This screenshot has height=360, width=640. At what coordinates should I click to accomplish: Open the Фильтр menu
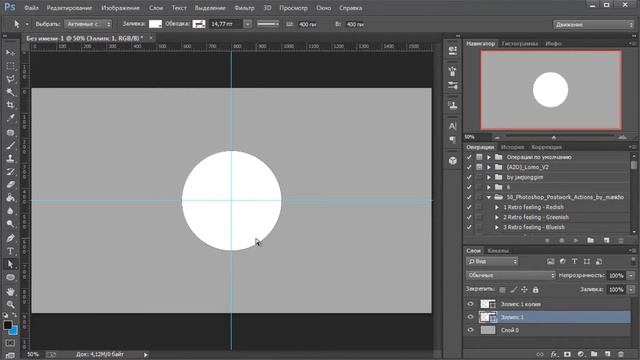244,8
